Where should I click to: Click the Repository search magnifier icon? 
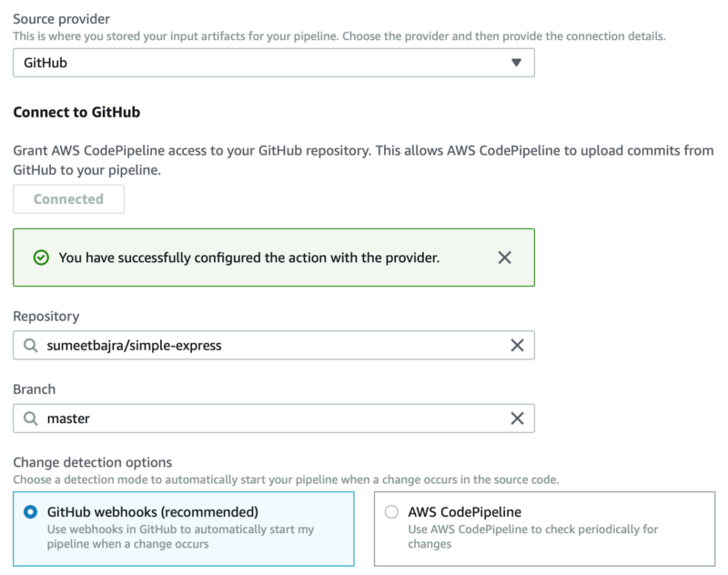coord(31,346)
